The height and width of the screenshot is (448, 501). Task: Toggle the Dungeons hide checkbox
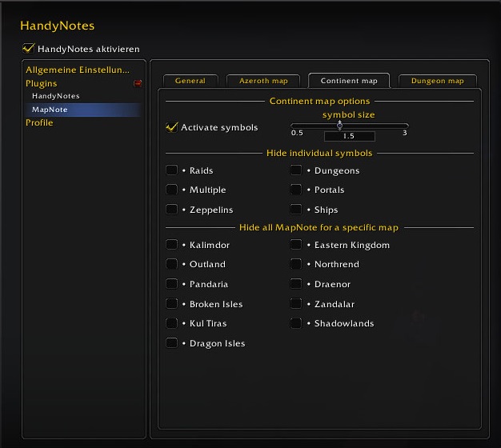[x=296, y=170]
